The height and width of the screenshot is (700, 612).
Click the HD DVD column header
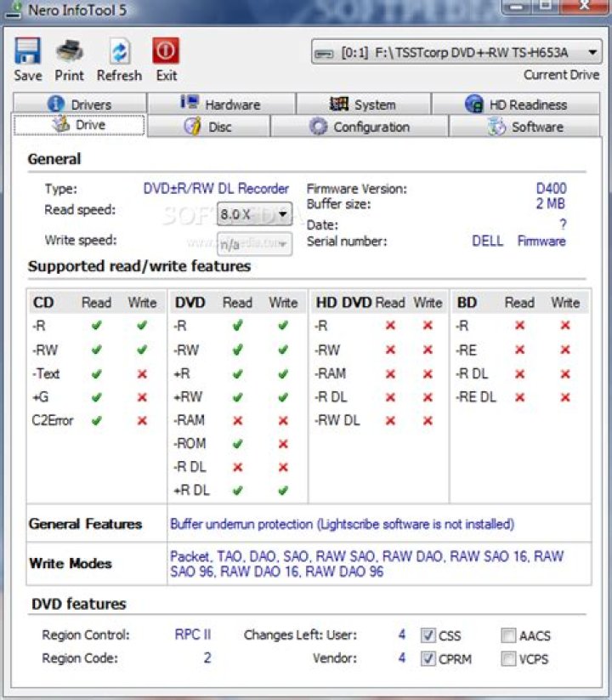[343, 302]
